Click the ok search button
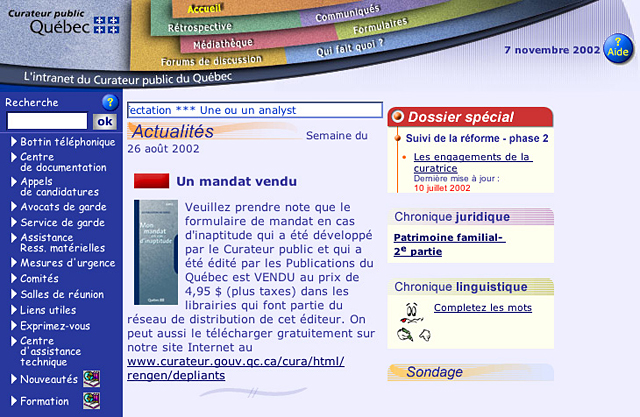The width and height of the screenshot is (640, 417). [x=105, y=122]
